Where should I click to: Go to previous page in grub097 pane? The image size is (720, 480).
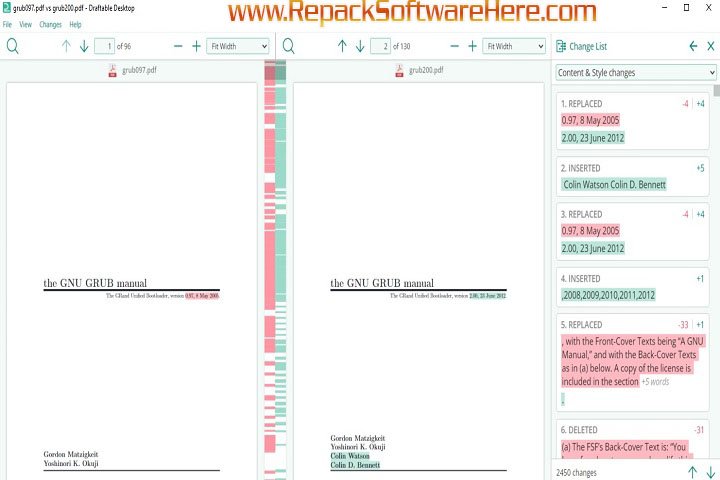[66, 46]
